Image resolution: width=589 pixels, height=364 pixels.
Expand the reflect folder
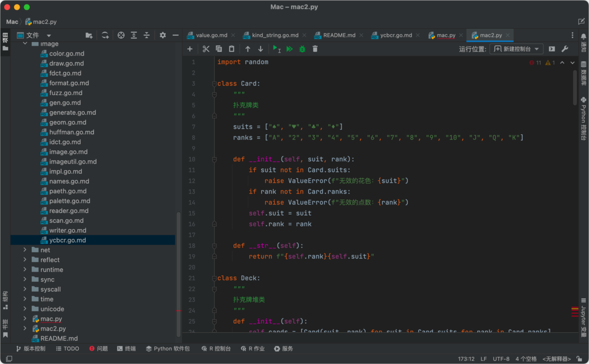pos(25,259)
